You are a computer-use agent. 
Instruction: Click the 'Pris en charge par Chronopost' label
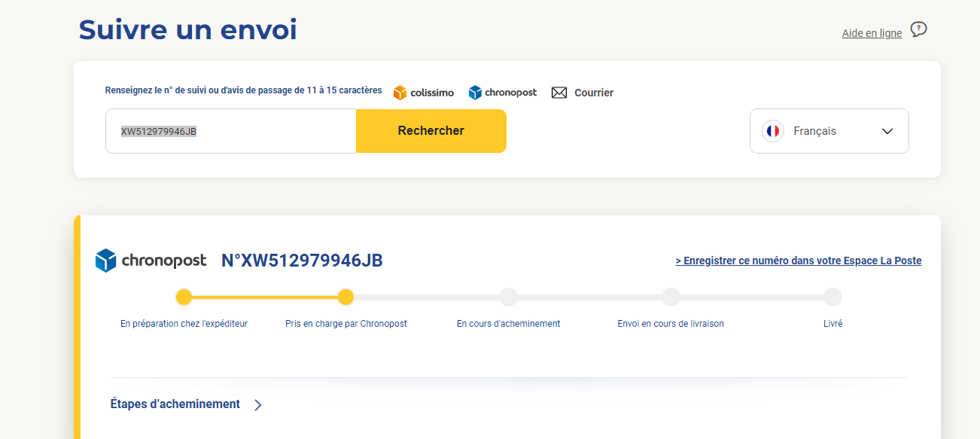pos(346,324)
